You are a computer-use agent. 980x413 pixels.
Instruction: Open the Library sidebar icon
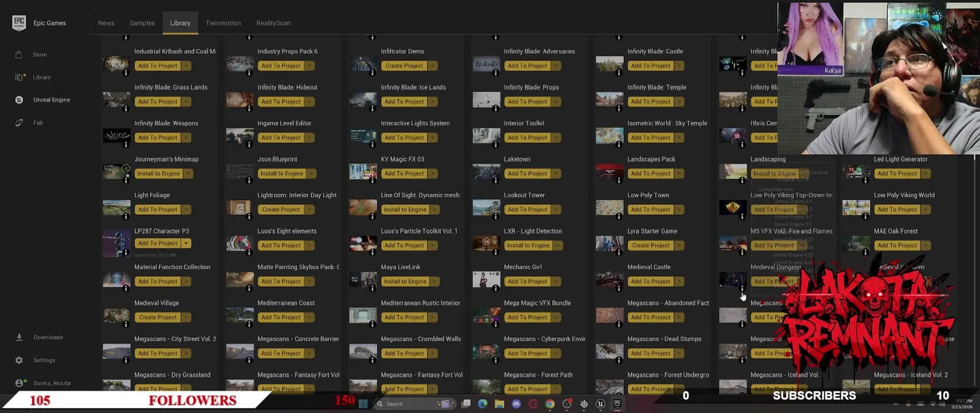pyautogui.click(x=19, y=77)
